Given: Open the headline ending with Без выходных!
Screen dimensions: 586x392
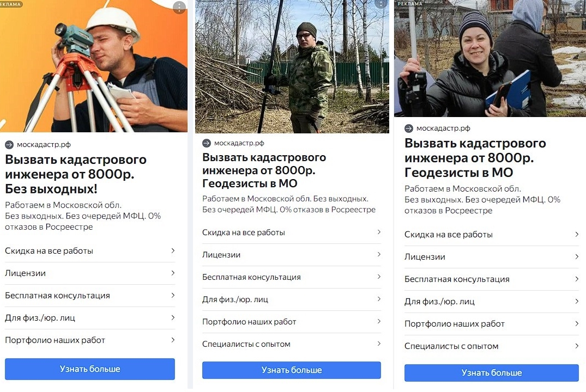Looking at the screenshot, I should coord(76,174).
